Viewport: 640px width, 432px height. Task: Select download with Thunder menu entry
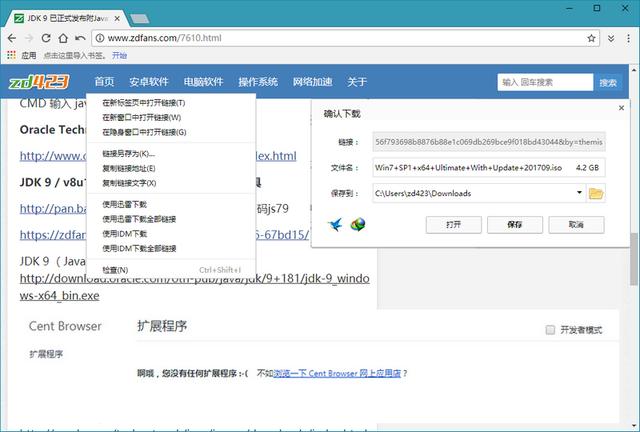[x=171, y=205]
